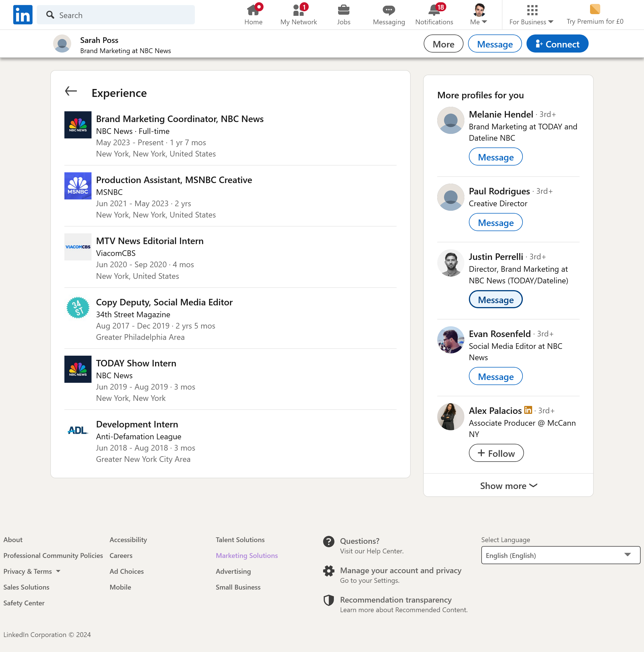Viewport: 644px width, 652px height.
Task: Click the ViacomCBS company logo
Action: click(78, 247)
